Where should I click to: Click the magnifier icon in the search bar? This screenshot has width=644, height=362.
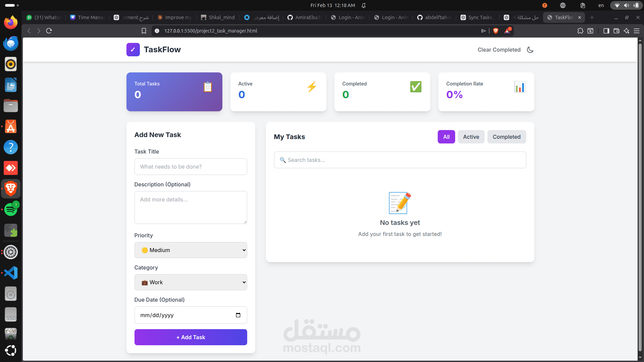283,160
